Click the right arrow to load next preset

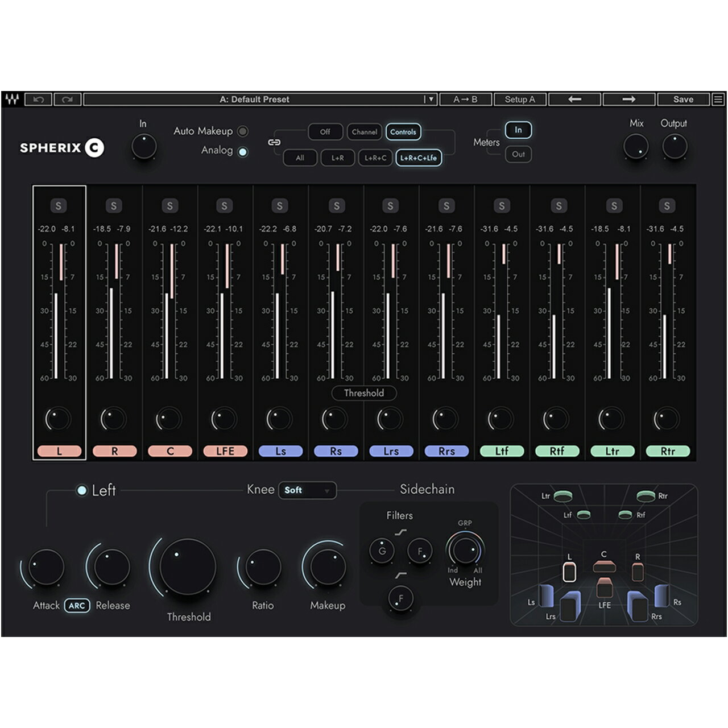tap(629, 99)
